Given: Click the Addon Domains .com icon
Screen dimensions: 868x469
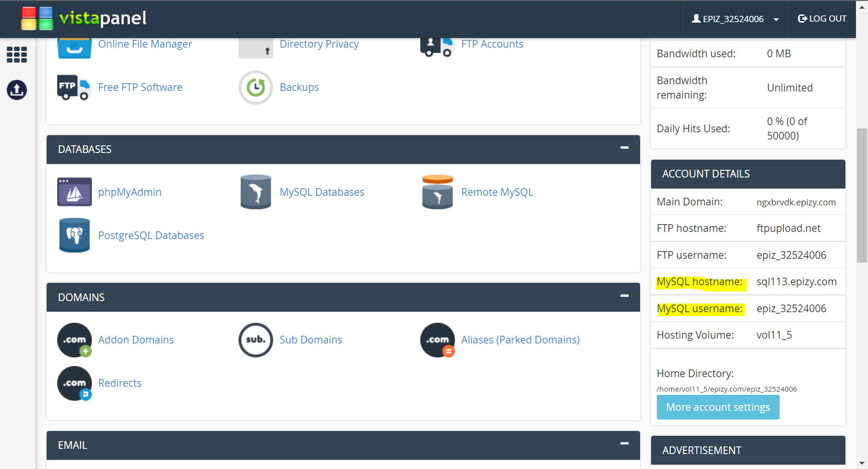Looking at the screenshot, I should point(75,340).
